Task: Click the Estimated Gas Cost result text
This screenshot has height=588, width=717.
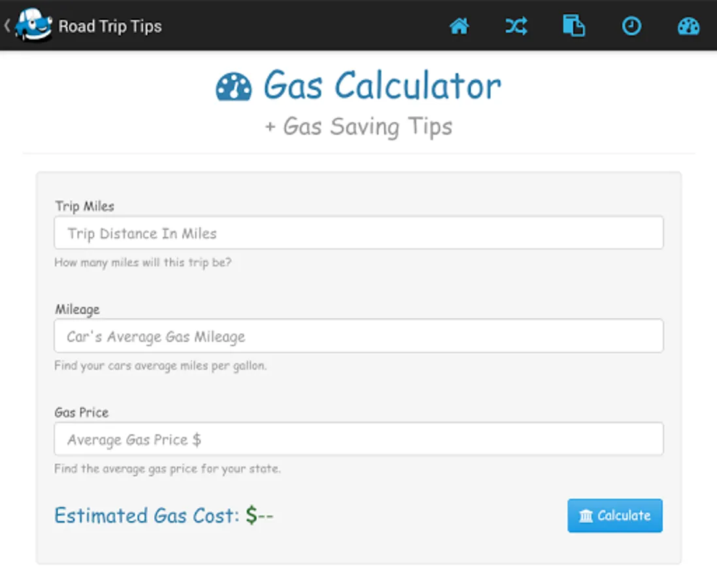Action: pos(163,515)
